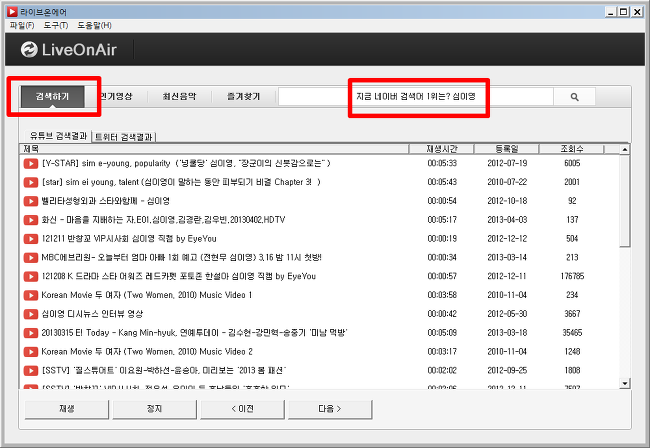650x448 pixels.
Task: Select 'Korean Movie 두 여자 Music Video 2' title
Action: [x=147, y=352]
